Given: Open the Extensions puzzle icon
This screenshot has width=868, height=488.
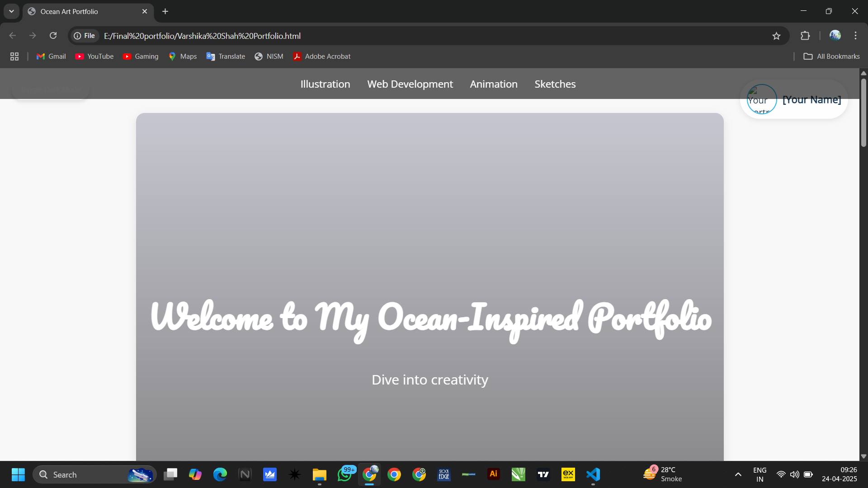Looking at the screenshot, I should [x=805, y=36].
